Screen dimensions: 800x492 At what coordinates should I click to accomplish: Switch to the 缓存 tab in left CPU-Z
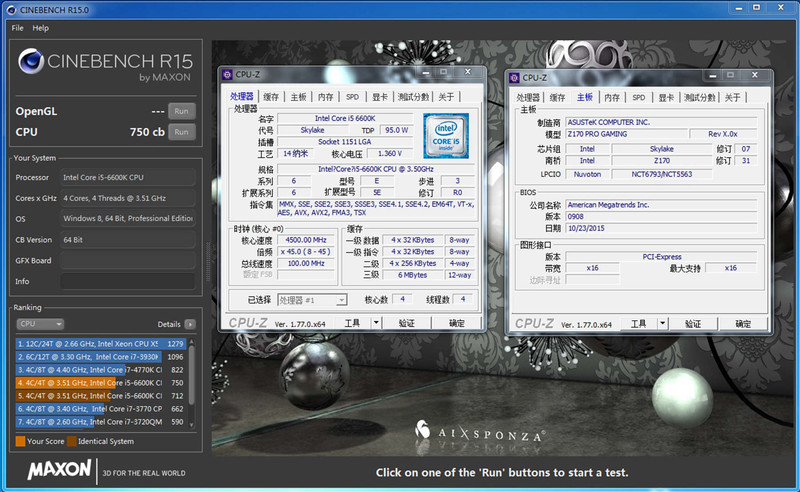pyautogui.click(x=271, y=96)
